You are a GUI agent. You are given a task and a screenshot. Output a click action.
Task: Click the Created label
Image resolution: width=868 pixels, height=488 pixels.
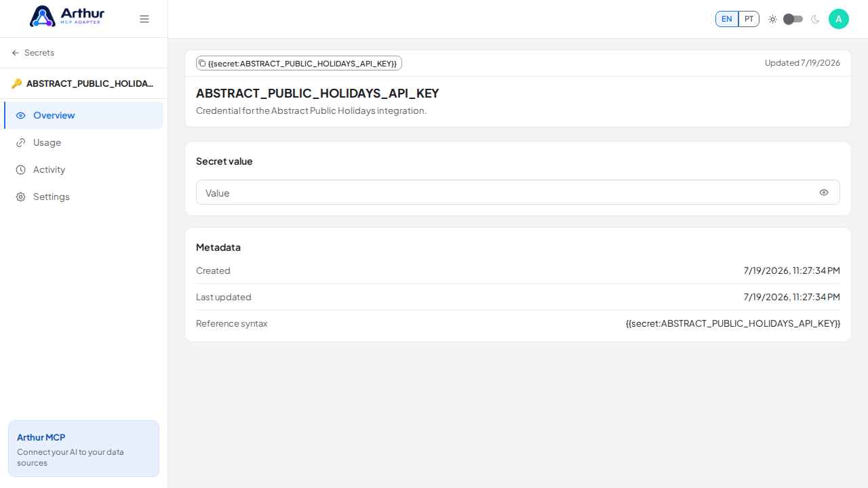pos(213,270)
